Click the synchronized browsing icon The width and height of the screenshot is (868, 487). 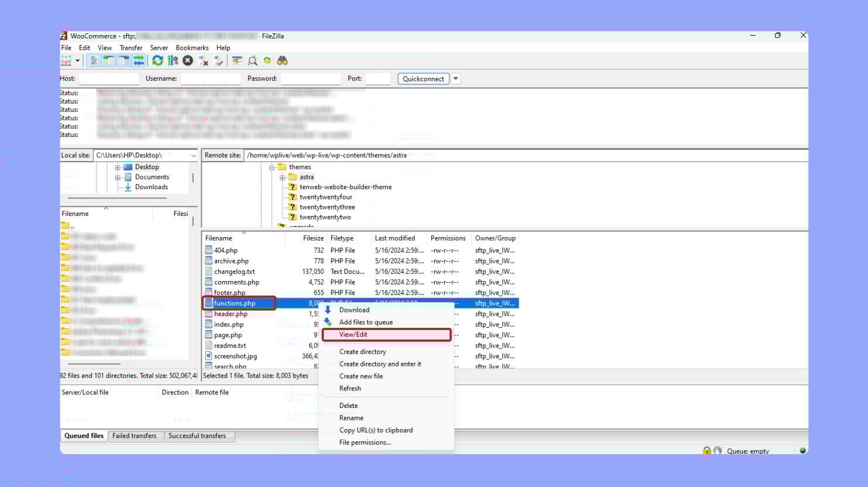(x=267, y=60)
